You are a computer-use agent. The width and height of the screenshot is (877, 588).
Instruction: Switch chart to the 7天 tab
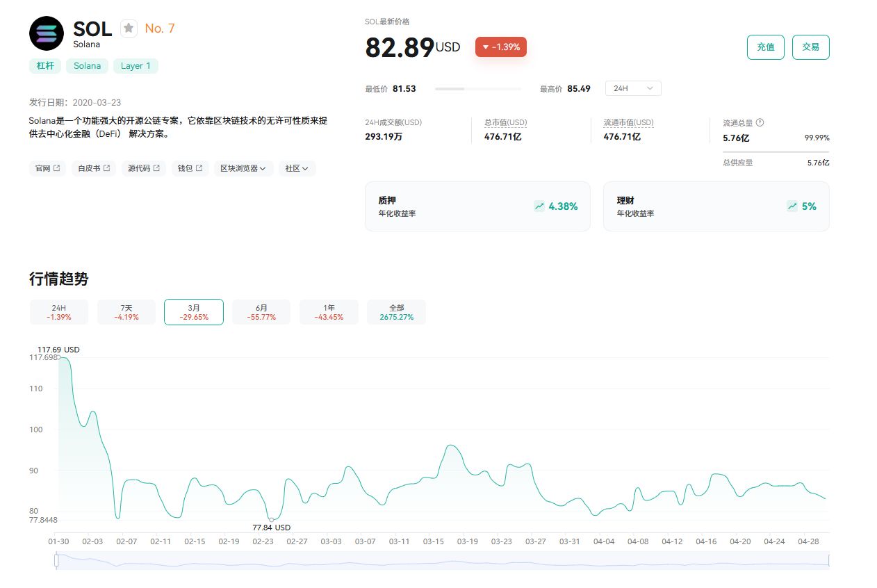click(126, 312)
